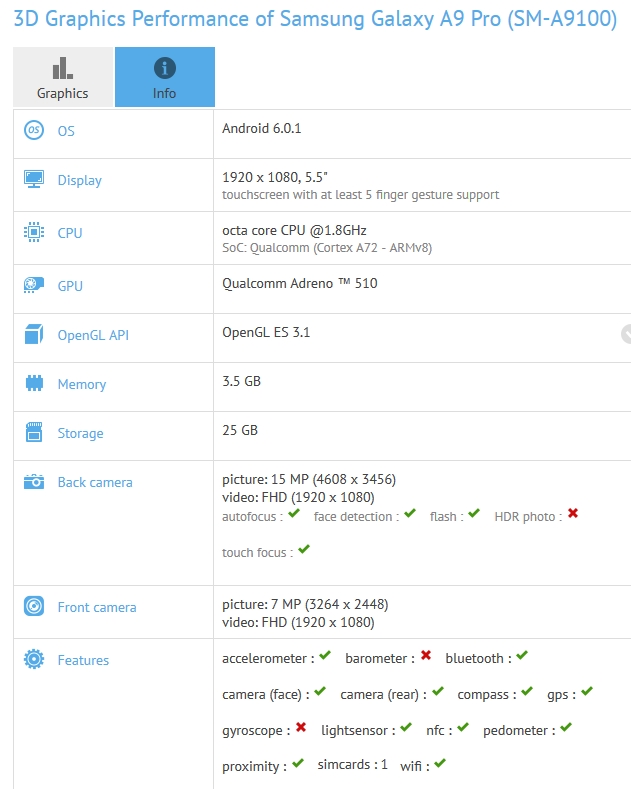631x789 pixels.
Task: Click the bluetooth green checkmark
Action: [522, 655]
